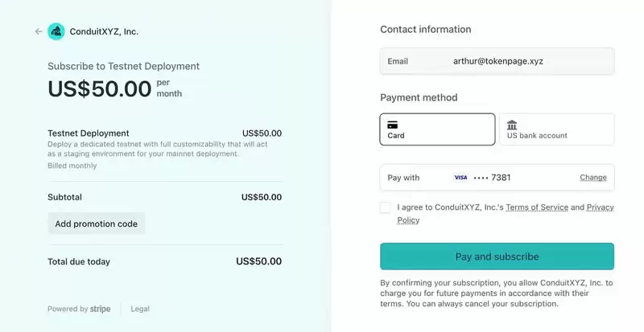Check the Terms of Service agreement box

386,207
